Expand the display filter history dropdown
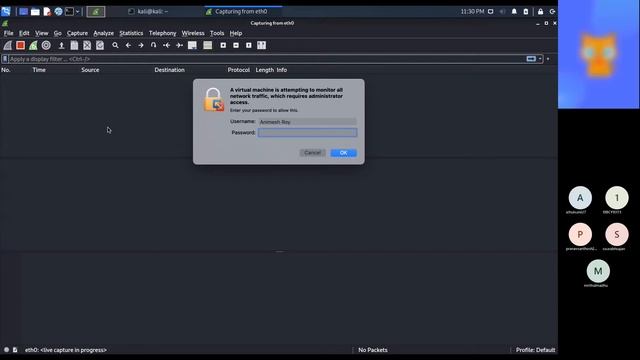640x360 pixels. point(540,59)
